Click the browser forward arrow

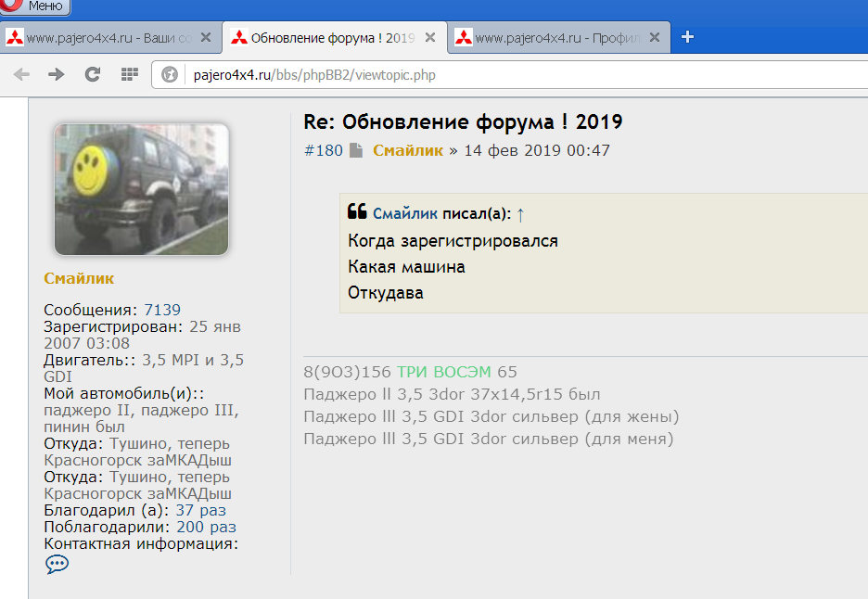point(57,75)
